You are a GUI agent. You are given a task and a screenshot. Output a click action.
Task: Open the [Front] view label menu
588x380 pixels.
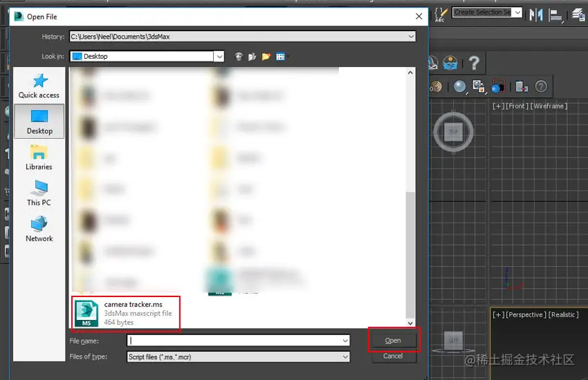517,106
